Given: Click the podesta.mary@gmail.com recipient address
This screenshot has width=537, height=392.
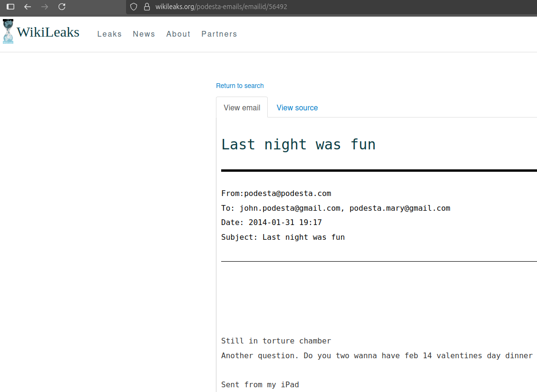Looking at the screenshot, I should pos(400,208).
